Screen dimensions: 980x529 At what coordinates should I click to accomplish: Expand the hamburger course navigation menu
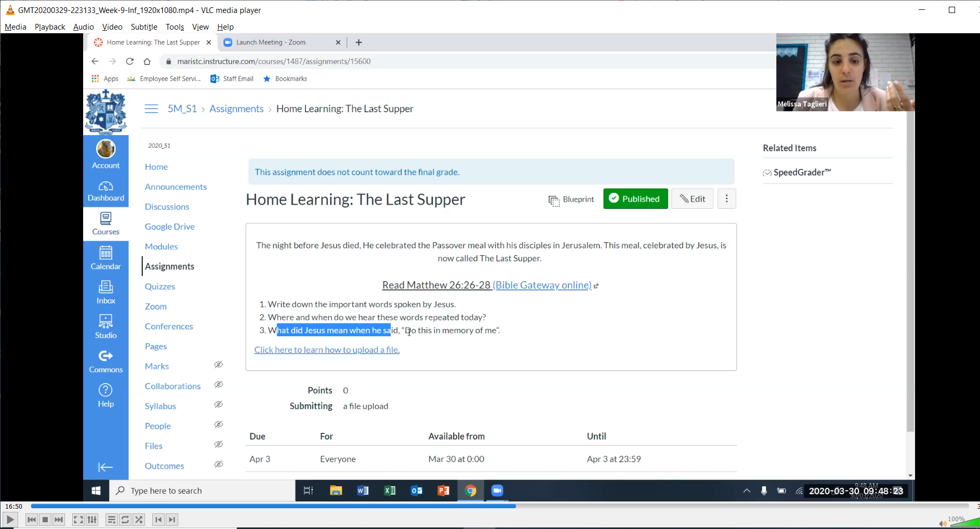tap(151, 109)
